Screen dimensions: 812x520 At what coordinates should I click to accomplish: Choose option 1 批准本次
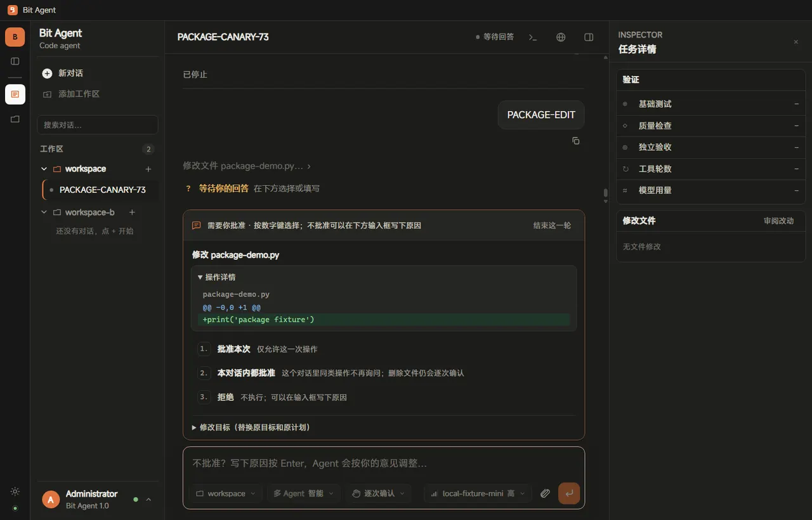tap(384, 349)
